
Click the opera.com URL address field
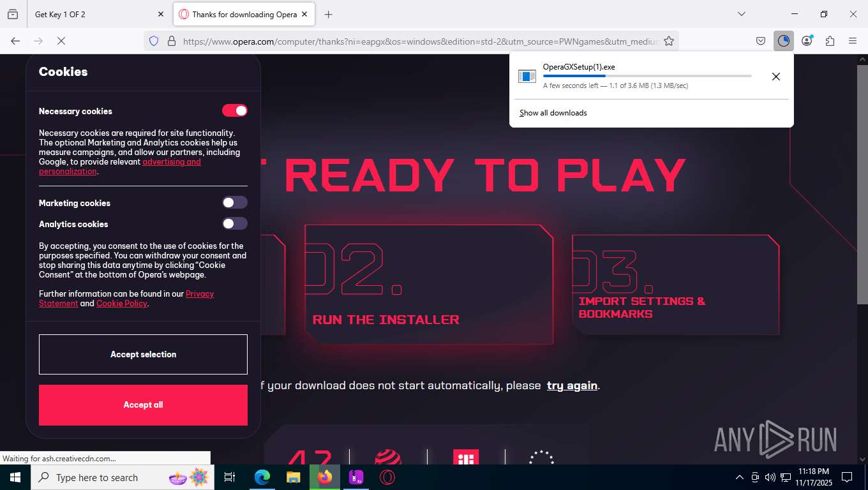[419, 41]
